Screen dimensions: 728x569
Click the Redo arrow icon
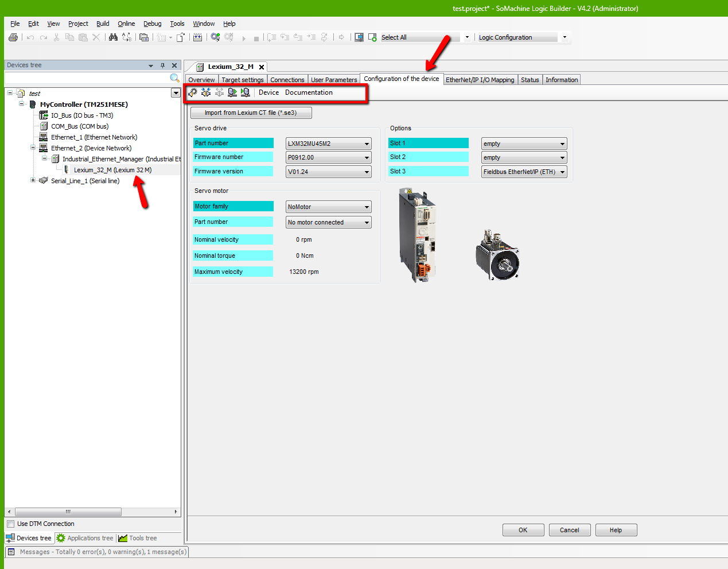(x=44, y=37)
